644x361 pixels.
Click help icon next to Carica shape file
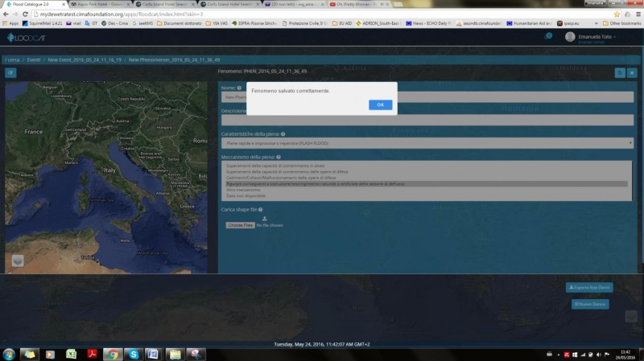pyautogui.click(x=260, y=210)
